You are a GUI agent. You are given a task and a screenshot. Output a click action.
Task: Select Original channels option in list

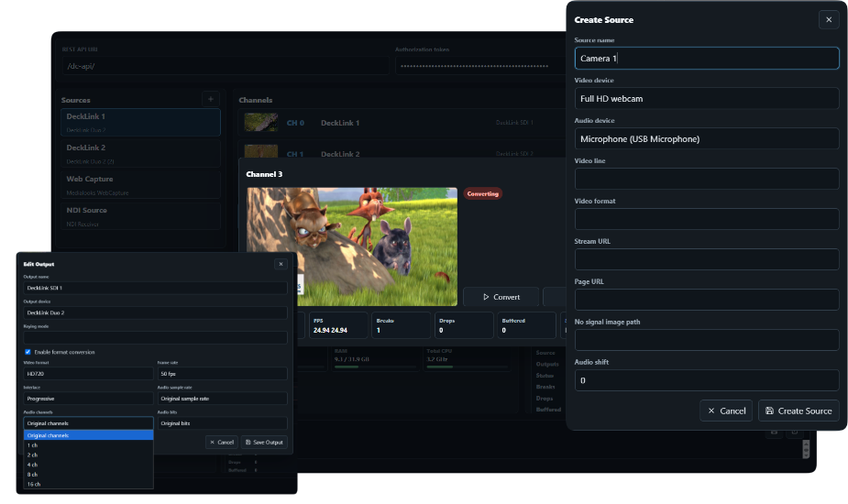coord(89,435)
